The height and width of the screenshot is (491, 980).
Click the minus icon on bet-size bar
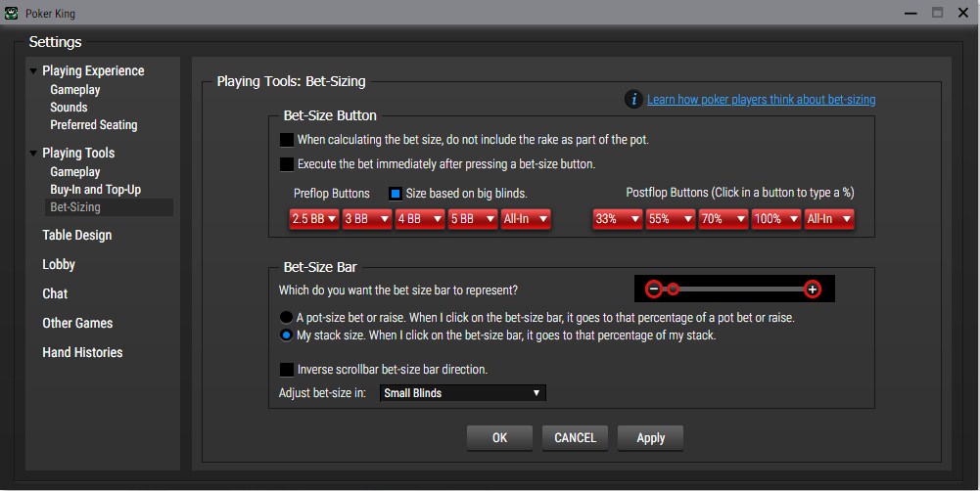click(x=654, y=289)
